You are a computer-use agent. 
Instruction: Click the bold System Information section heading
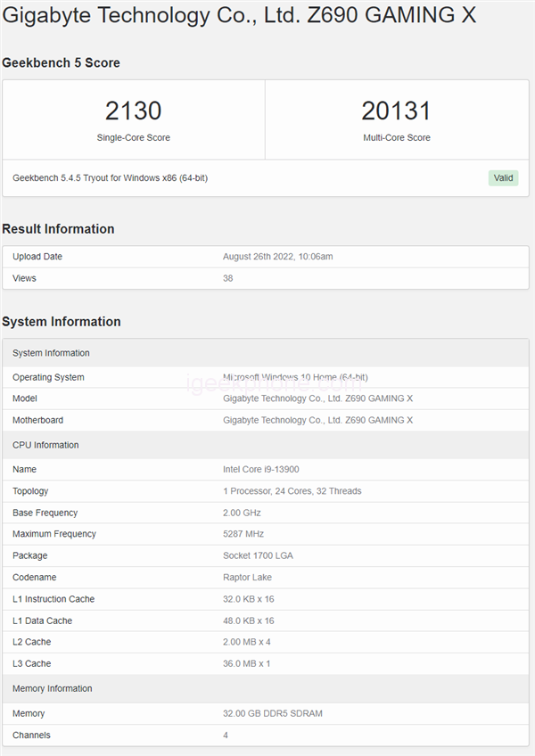pos(62,322)
